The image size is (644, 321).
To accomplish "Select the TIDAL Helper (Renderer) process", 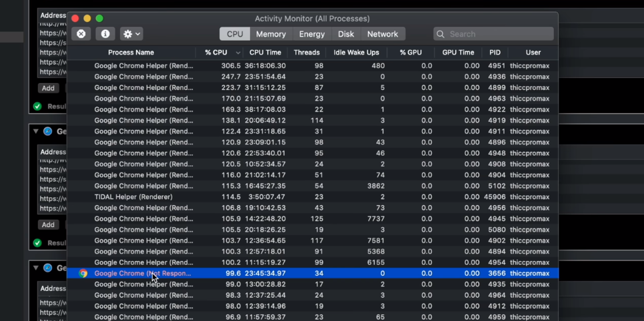I will pyautogui.click(x=313, y=197).
